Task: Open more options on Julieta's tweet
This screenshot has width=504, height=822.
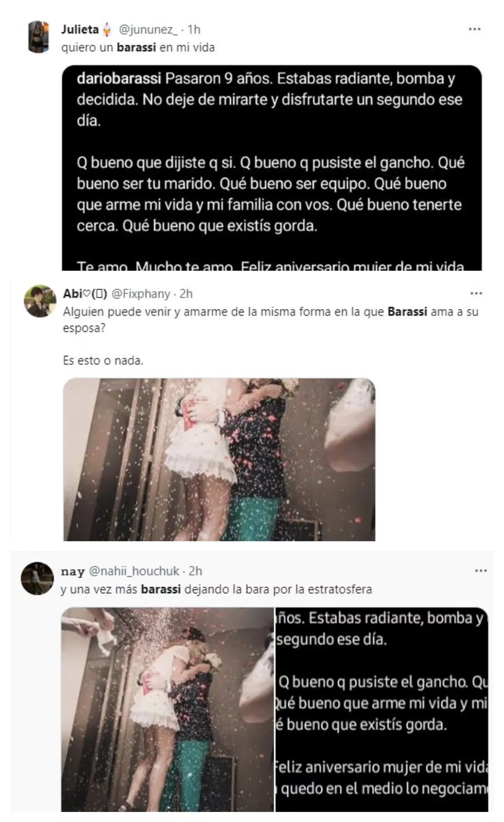Action: click(474, 29)
